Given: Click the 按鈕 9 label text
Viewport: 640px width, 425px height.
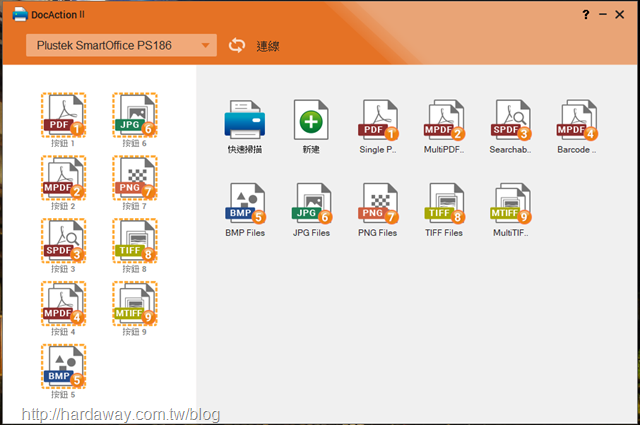Looking at the screenshot, I should pyautogui.click(x=134, y=332).
